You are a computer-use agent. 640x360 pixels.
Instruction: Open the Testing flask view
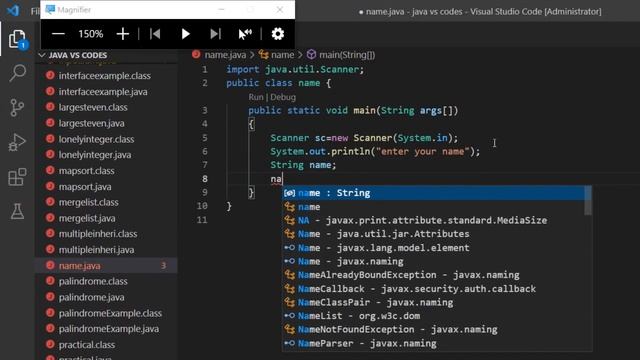pos(17,211)
